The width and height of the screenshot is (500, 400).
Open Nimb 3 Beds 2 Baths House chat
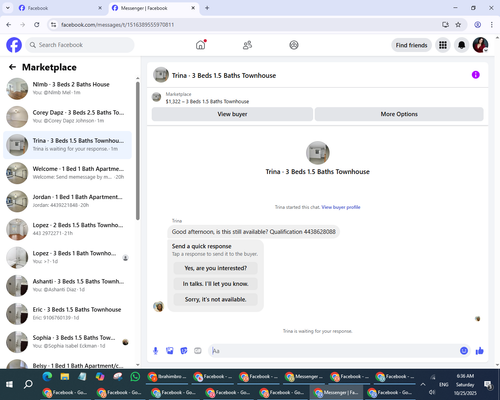tap(68, 89)
